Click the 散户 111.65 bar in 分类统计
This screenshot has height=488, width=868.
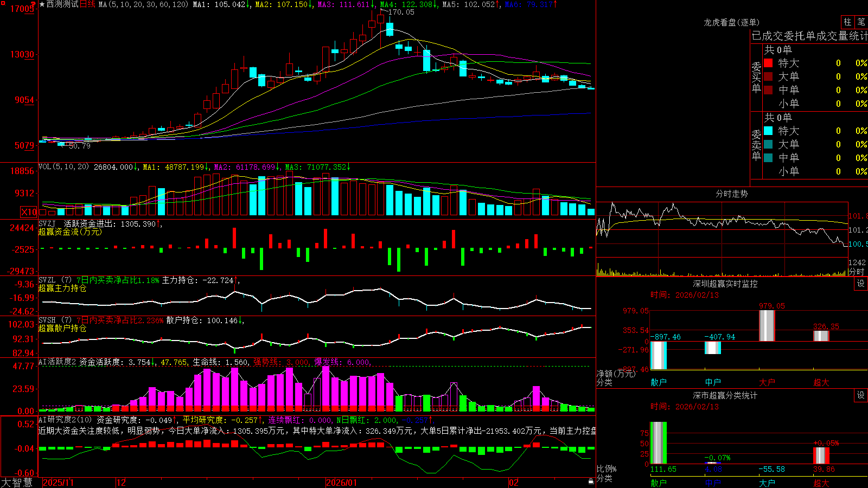[x=658, y=442]
